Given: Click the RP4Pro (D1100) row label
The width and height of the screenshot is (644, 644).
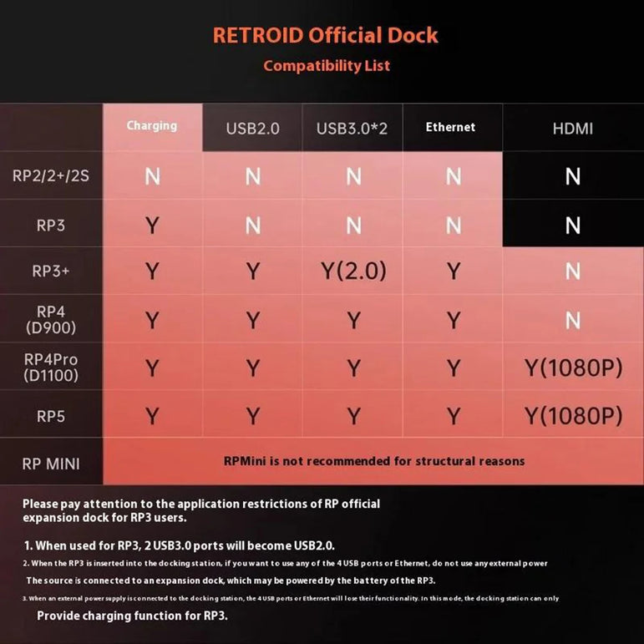Looking at the screenshot, I should pos(51,368).
